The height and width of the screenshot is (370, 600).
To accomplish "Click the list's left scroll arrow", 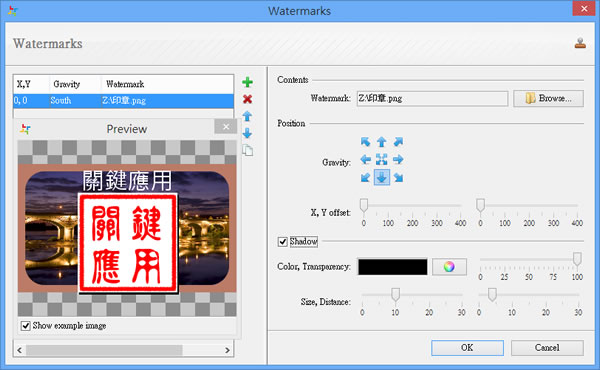I will coord(20,350).
